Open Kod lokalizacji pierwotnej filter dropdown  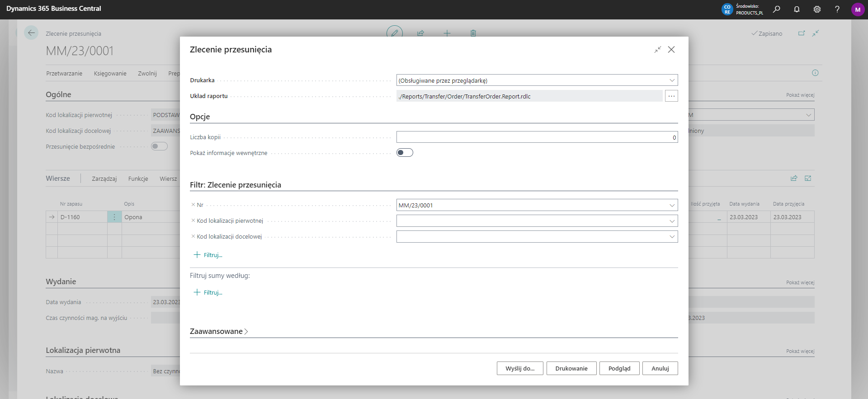672,221
